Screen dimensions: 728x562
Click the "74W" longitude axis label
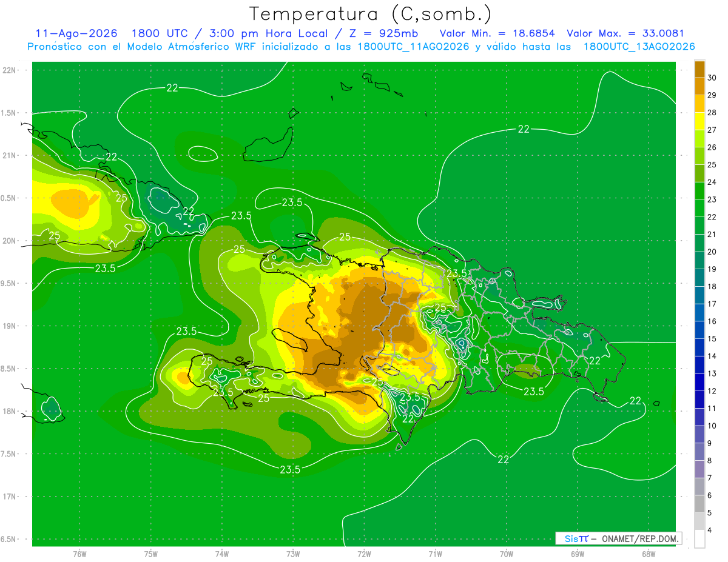pyautogui.click(x=221, y=554)
